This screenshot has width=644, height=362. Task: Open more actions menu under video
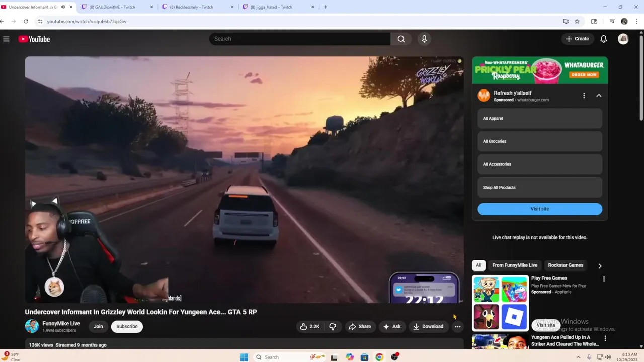[457, 326]
